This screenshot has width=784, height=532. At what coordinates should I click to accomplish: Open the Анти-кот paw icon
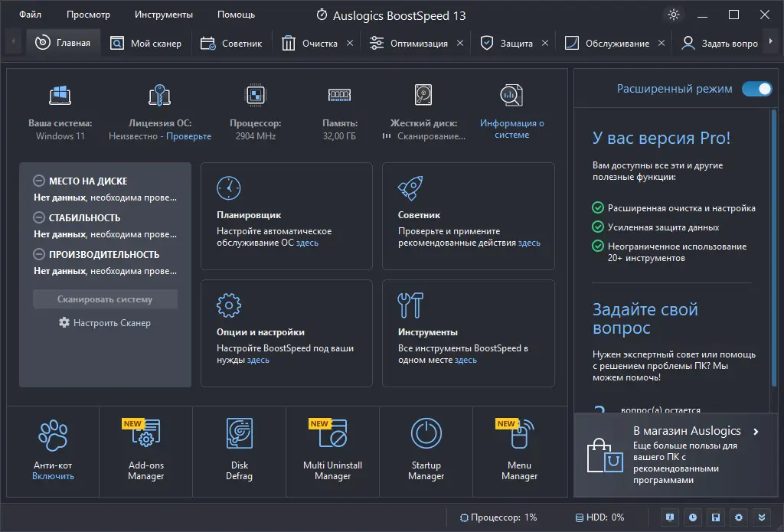pyautogui.click(x=53, y=435)
